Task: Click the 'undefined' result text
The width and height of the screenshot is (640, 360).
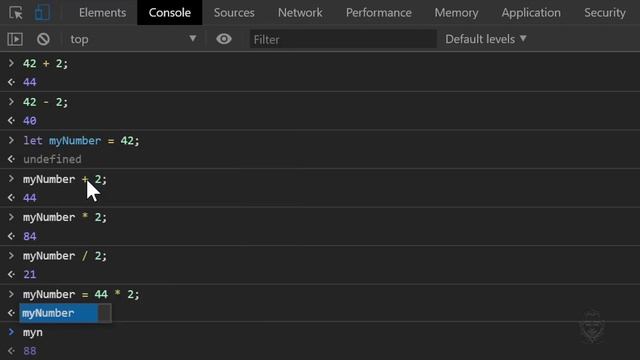Action: pyautogui.click(x=52, y=159)
